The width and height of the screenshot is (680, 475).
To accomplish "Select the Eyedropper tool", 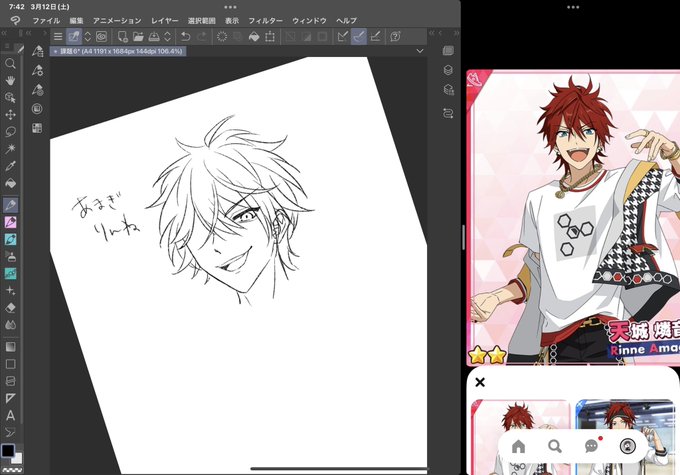I will click(x=10, y=166).
